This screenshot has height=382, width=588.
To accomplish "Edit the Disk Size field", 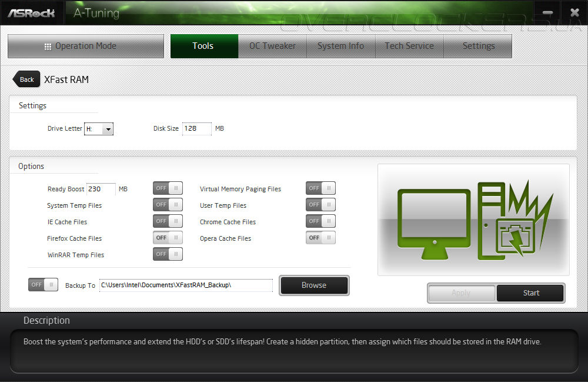I will [x=196, y=129].
